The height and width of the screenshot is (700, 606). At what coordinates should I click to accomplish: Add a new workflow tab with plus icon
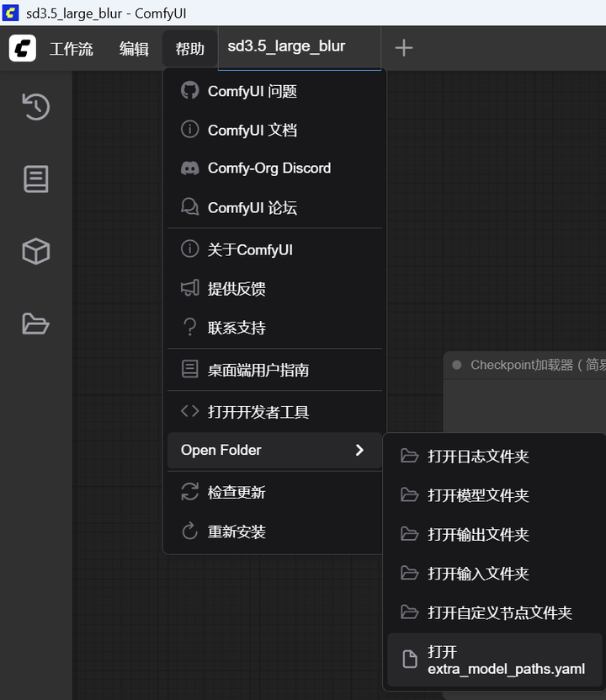click(404, 48)
